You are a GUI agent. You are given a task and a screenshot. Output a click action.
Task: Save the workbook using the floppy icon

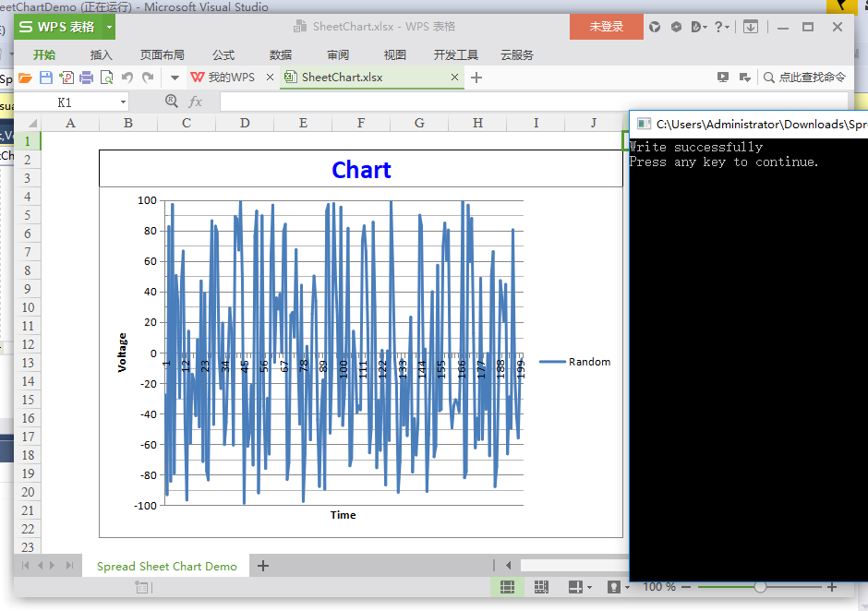click(46, 78)
